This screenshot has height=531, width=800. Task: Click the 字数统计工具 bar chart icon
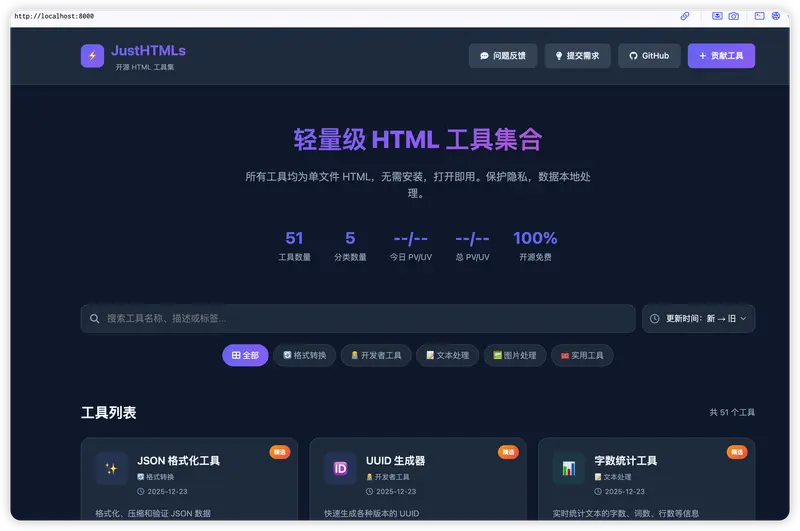pos(568,468)
